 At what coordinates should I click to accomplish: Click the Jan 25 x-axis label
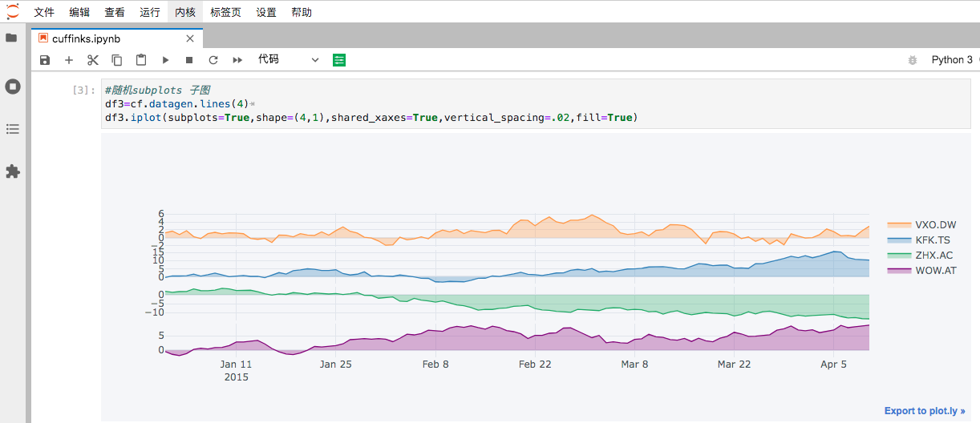(x=335, y=364)
